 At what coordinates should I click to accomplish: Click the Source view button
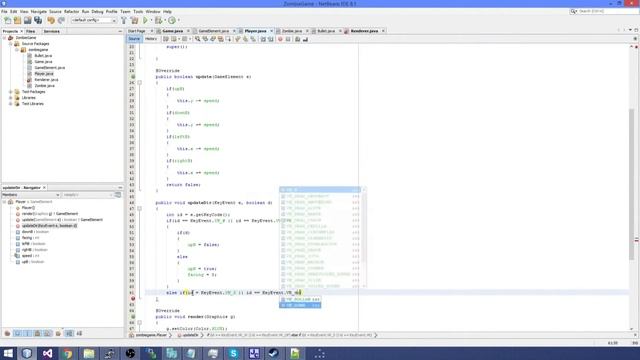point(134,39)
